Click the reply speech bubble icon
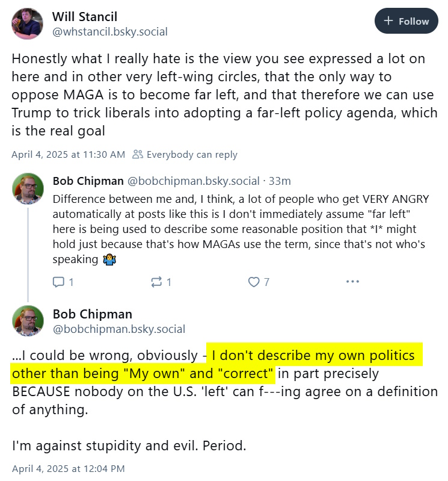The height and width of the screenshot is (481, 448). pos(58,282)
